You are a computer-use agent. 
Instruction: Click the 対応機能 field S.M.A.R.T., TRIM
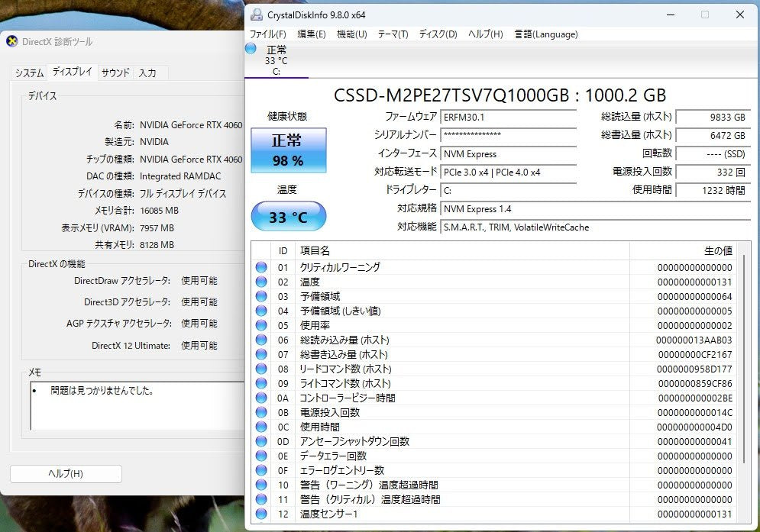[x=596, y=227]
